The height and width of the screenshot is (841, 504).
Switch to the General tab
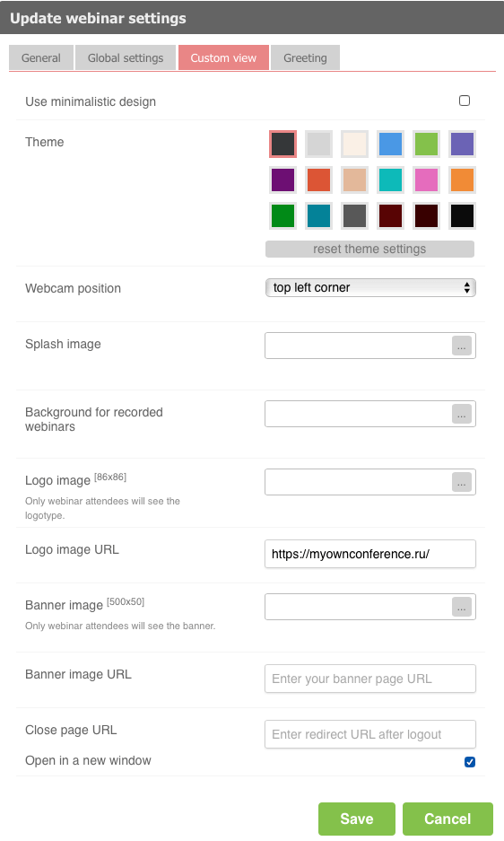click(40, 57)
